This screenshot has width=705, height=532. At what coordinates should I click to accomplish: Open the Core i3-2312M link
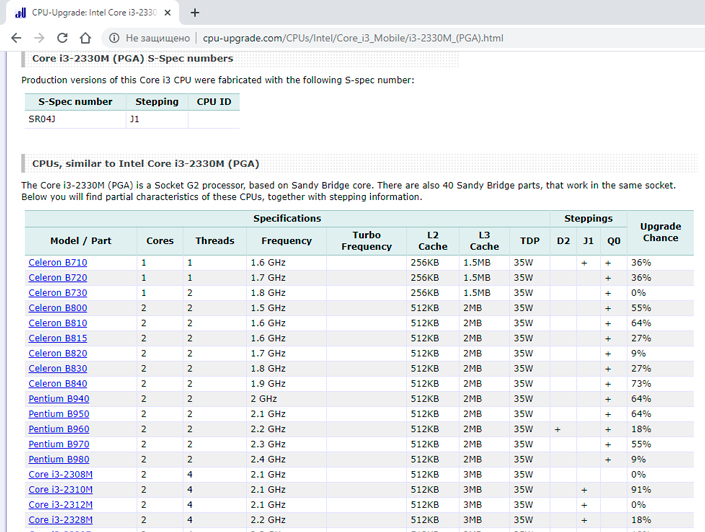[60, 505]
